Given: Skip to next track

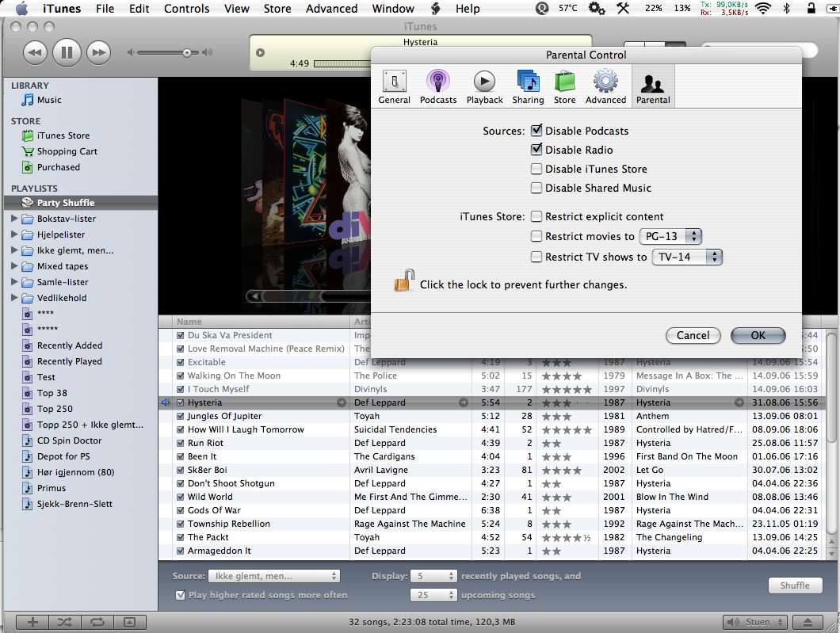Looking at the screenshot, I should 98,52.
